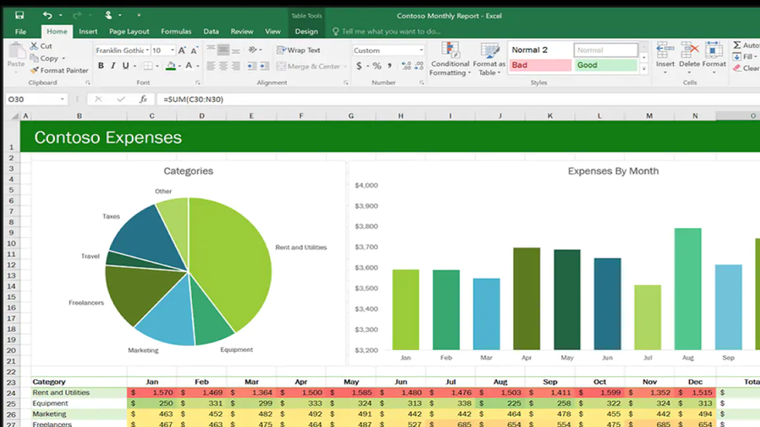Click the Accounting dollar format icon
Viewport: 760px width, 427px height.
coord(359,66)
